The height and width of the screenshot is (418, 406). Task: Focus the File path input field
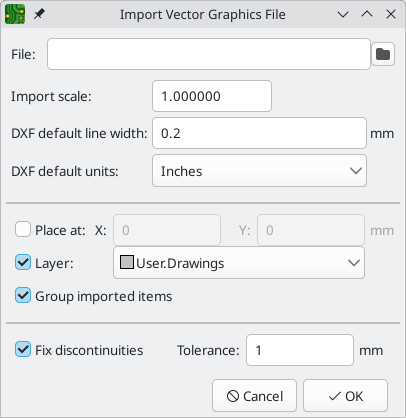(209, 54)
